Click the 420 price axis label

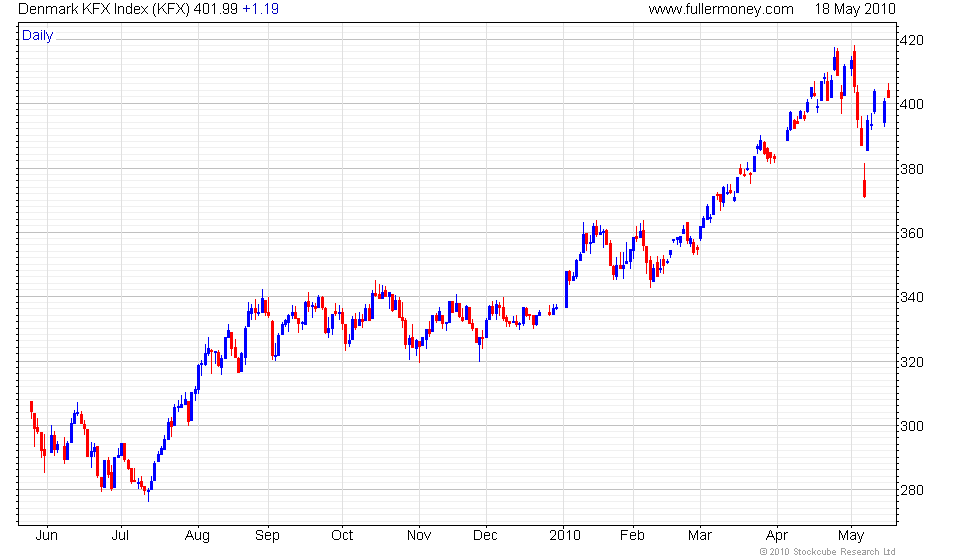coord(911,41)
